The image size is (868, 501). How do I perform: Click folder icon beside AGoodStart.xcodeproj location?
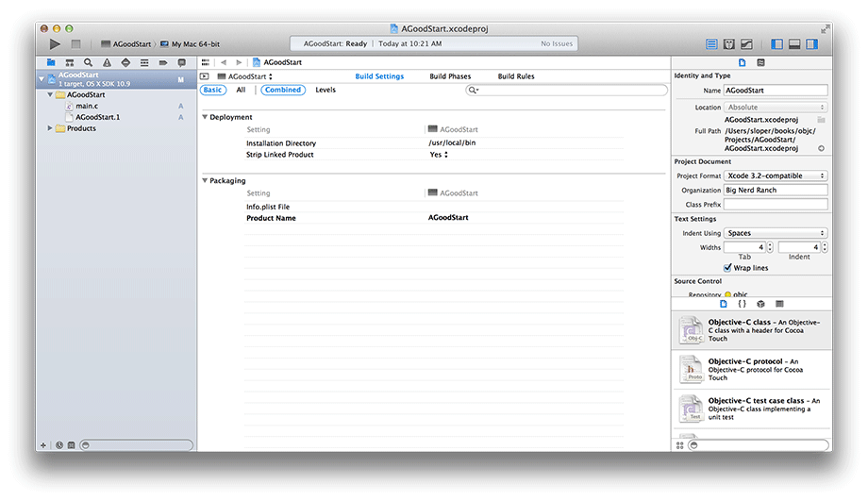(822, 120)
